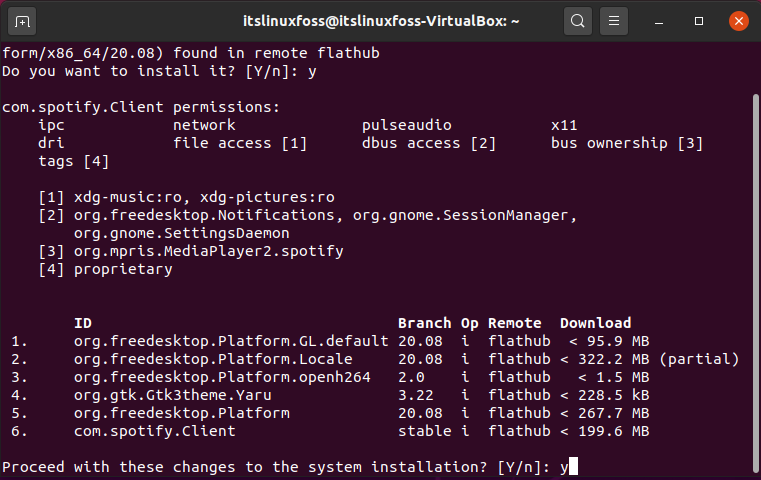761x480 pixels.
Task: Click the org.gtk.Gtk3theme.Yaru entry
Action: [172, 395]
